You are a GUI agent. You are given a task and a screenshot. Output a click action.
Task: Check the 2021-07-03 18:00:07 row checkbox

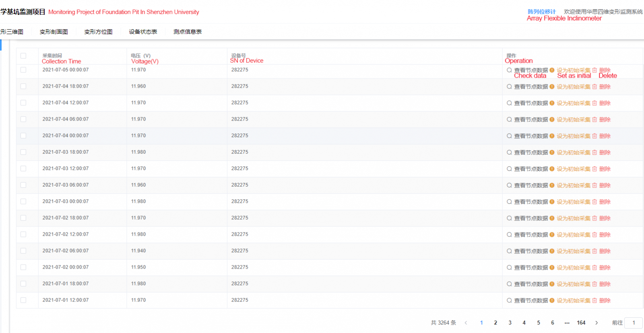pos(23,152)
